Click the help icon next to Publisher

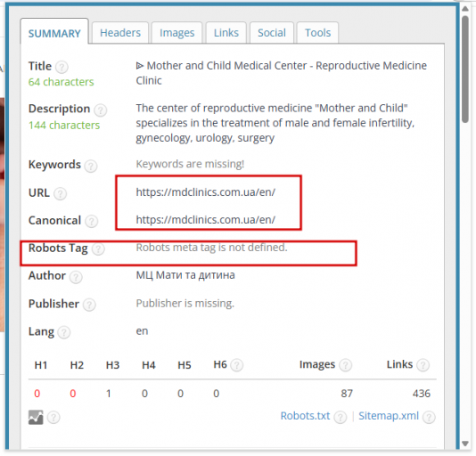coord(89,305)
